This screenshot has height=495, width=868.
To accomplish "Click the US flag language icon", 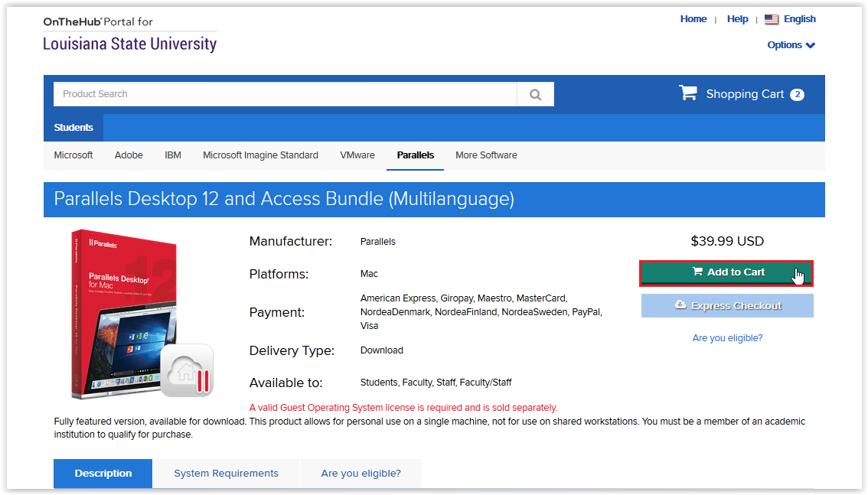I will (771, 19).
